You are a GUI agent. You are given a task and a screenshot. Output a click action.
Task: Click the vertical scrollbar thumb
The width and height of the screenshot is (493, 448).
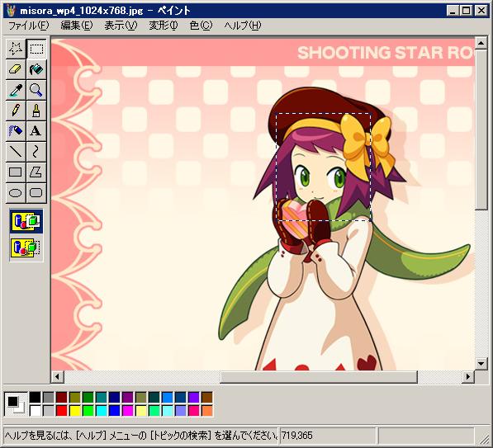[481, 130]
